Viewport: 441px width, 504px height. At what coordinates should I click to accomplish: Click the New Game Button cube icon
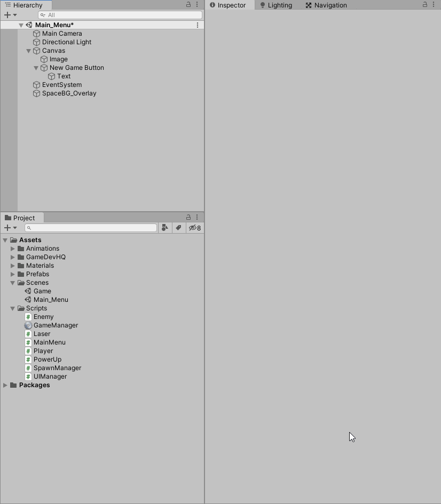coord(44,68)
